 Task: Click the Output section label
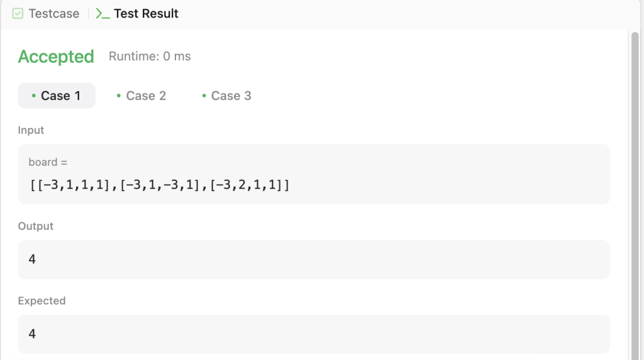tap(36, 226)
